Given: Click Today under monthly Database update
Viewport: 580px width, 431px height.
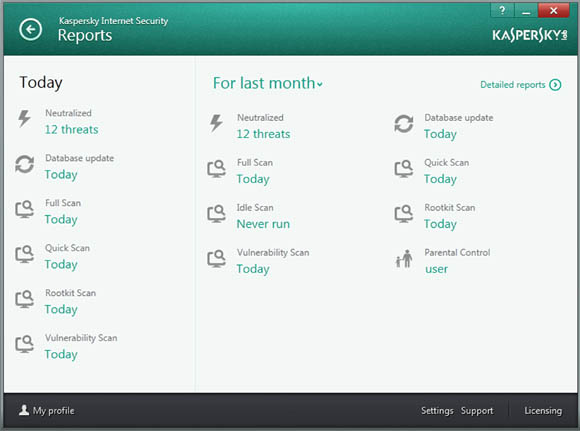Looking at the screenshot, I should click(440, 134).
